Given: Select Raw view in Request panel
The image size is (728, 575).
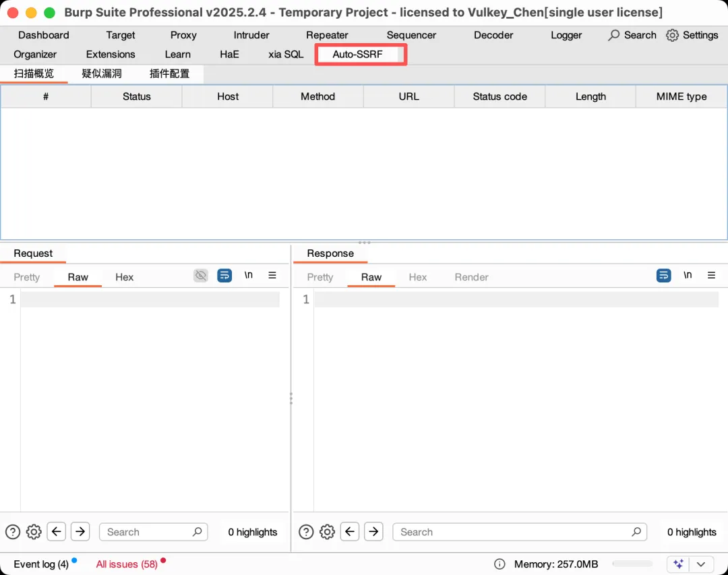Looking at the screenshot, I should tap(78, 277).
